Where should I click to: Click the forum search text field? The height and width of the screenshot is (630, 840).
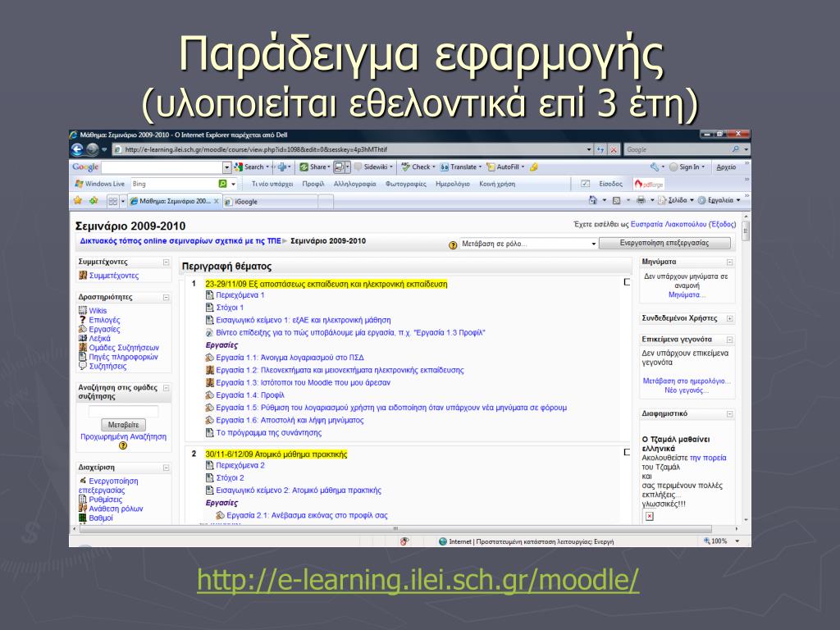(x=123, y=411)
